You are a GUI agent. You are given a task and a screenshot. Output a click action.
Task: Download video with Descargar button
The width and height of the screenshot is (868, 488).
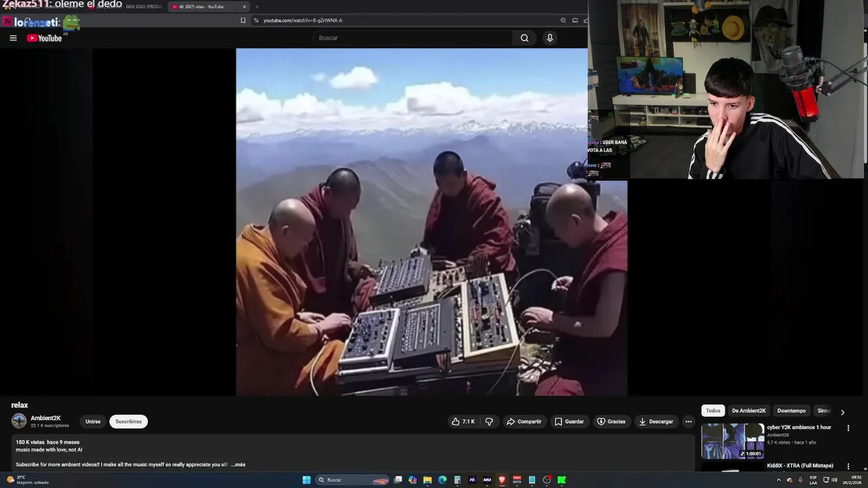(x=656, y=422)
